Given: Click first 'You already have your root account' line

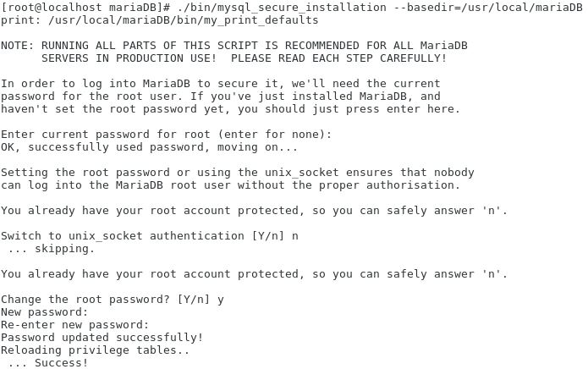Looking at the screenshot, I should tap(254, 211).
